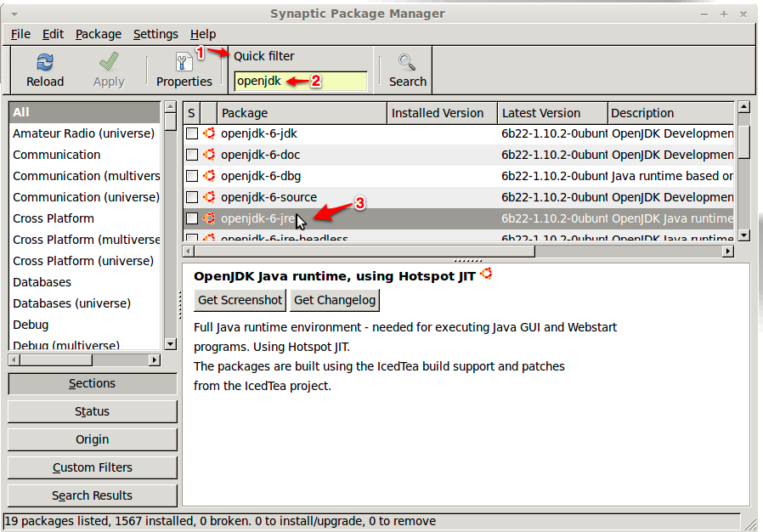Click the Ubuntu icon beside openjdk-6-jdk
This screenshot has width=763, height=532.
pyautogui.click(x=209, y=133)
